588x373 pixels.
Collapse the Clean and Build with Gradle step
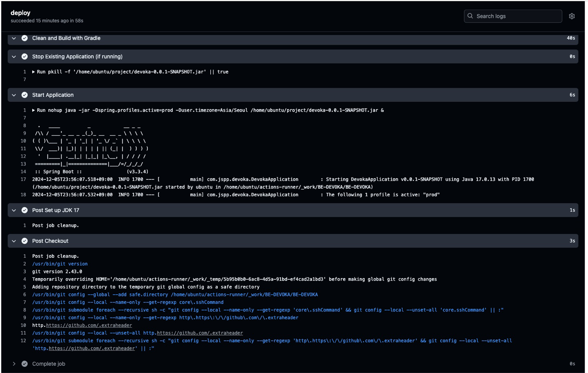tap(14, 38)
